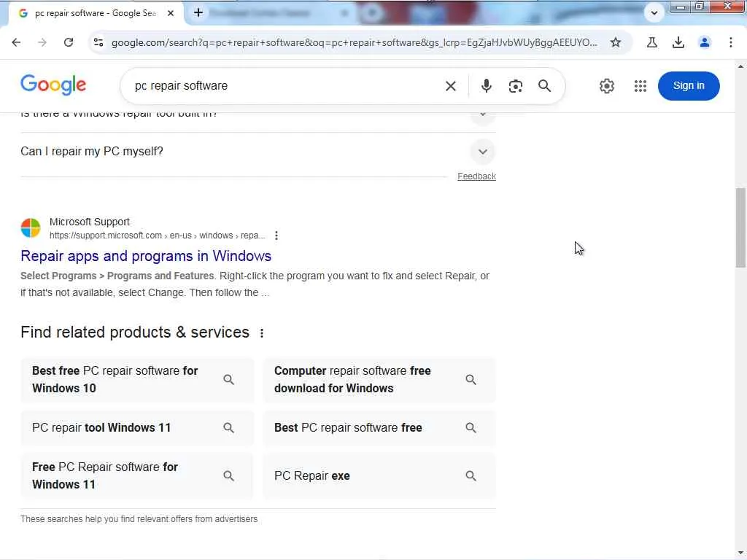Click the browser address bar URL
The height and width of the screenshot is (560, 747).
pyautogui.click(x=354, y=42)
